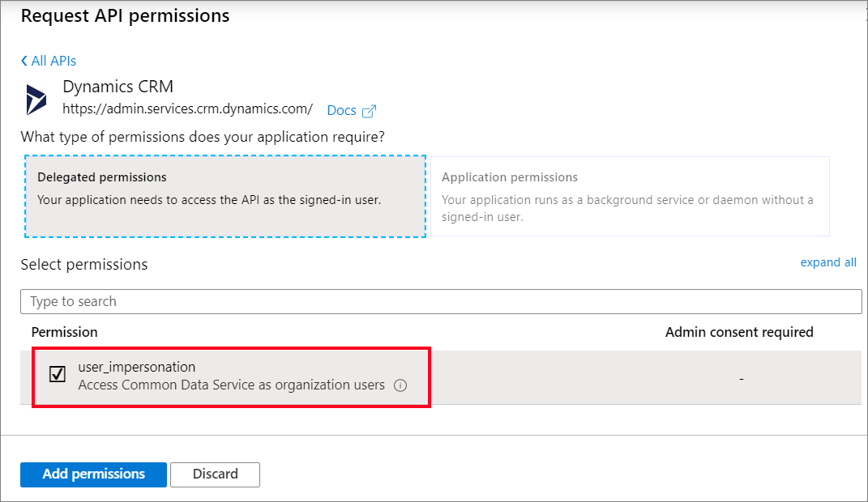This screenshot has width=868, height=502.
Task: Open the Dynamics CRM Docs link
Action: coord(341,110)
